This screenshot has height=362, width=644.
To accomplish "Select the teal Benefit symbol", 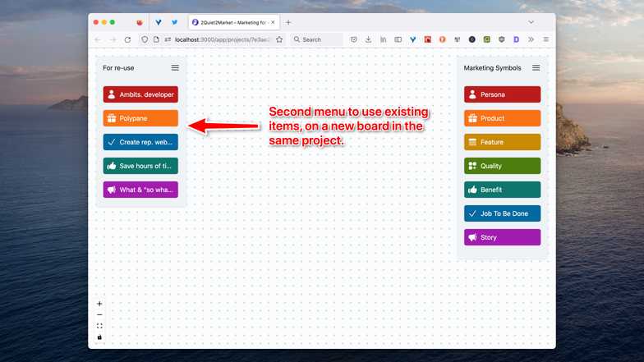I will pyautogui.click(x=502, y=190).
